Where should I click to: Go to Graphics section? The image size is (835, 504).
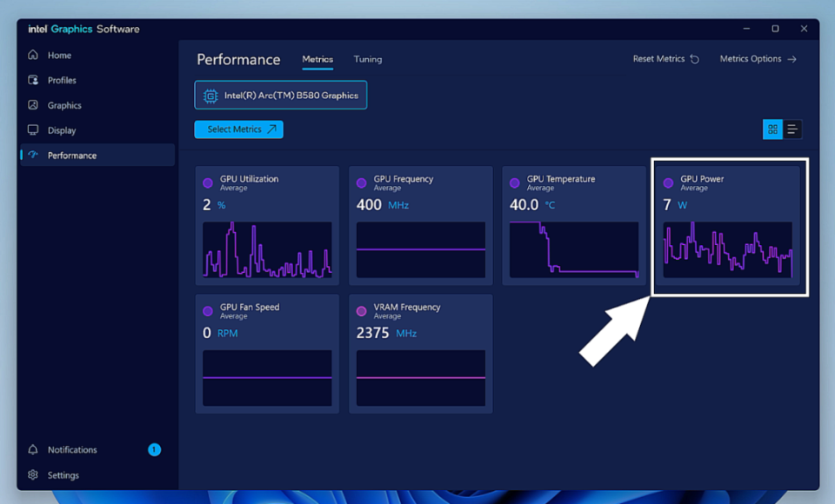coord(97,105)
